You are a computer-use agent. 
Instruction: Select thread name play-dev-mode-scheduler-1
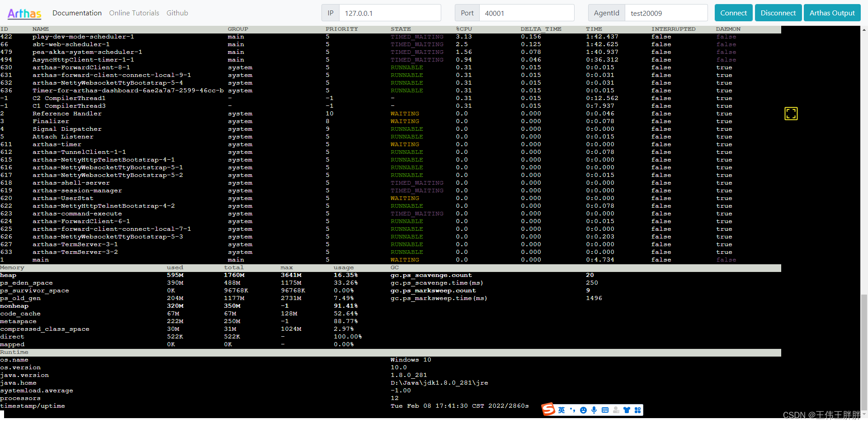point(83,37)
